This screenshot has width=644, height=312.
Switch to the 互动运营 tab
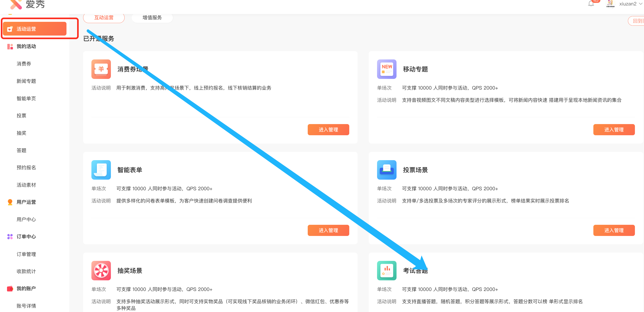(x=104, y=18)
